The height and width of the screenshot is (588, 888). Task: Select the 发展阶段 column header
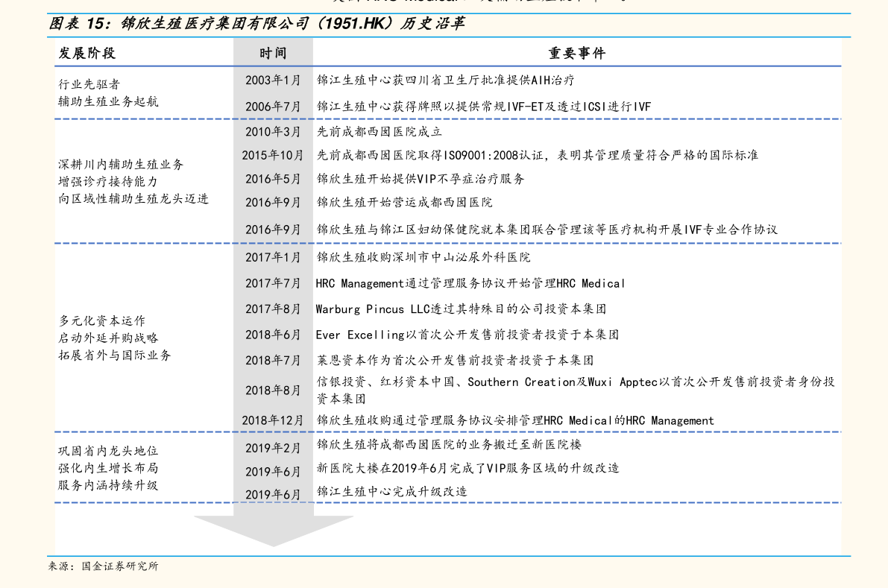(x=86, y=53)
